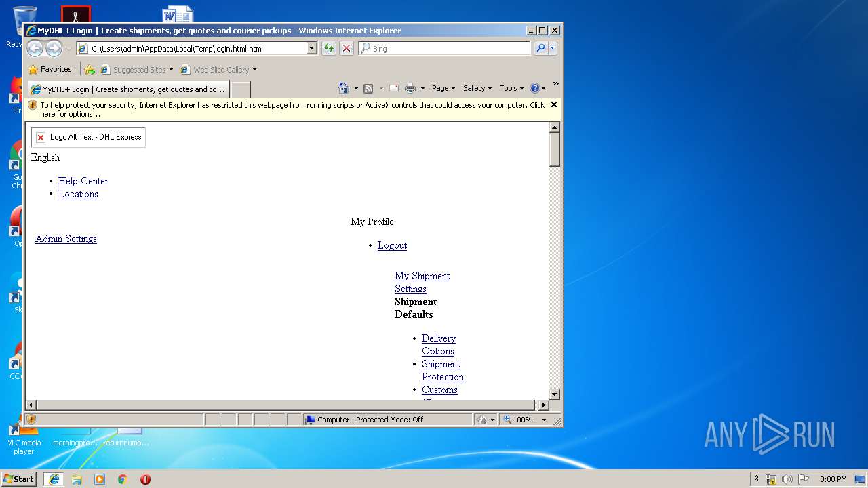The width and height of the screenshot is (868, 488).
Task: Click the magnifier Search button beside Bing box
Action: pyautogui.click(x=540, y=48)
